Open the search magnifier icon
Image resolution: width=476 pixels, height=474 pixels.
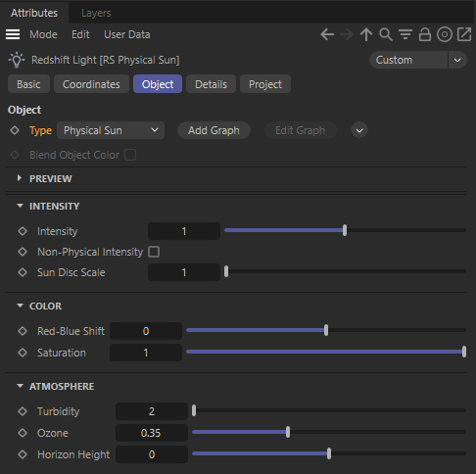tap(386, 34)
